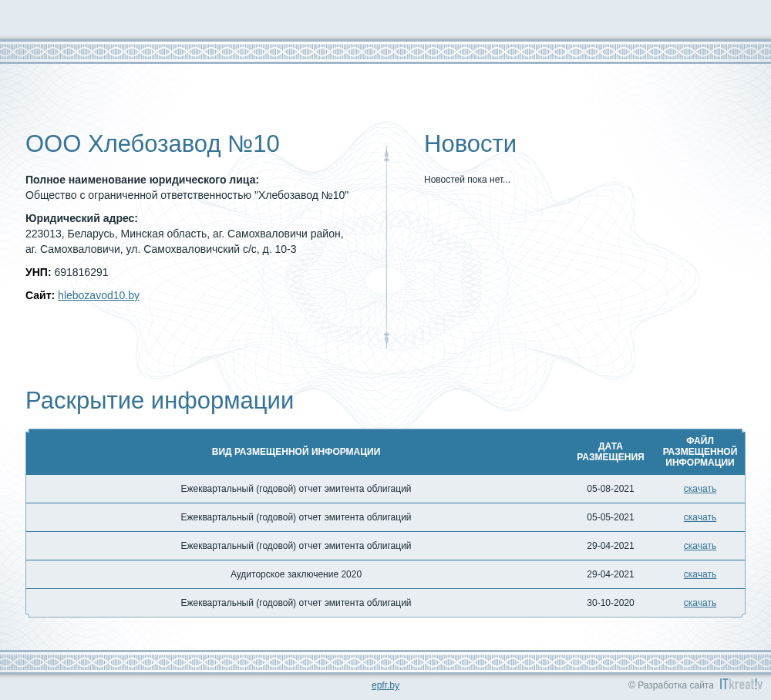Click the '© Разработка сайта' footer text
The image size is (771, 700).
(x=671, y=685)
